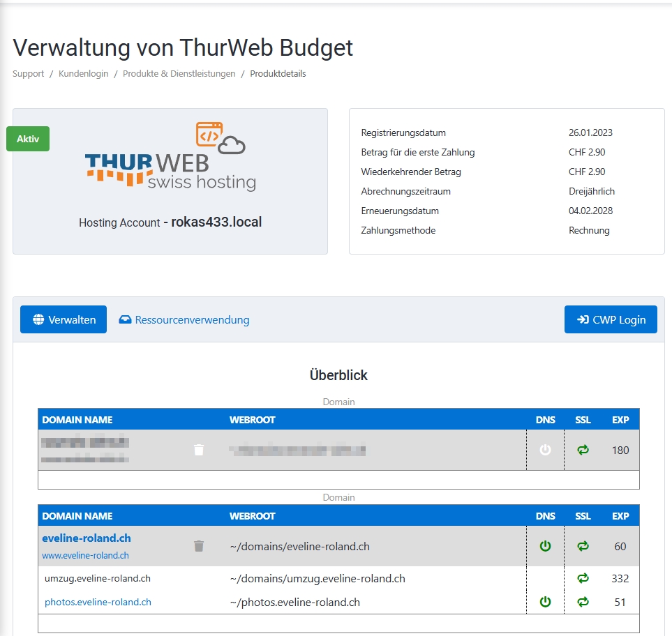The width and height of the screenshot is (672, 636).
Task: Toggle DNS power icon for blurred domain
Action: click(545, 450)
